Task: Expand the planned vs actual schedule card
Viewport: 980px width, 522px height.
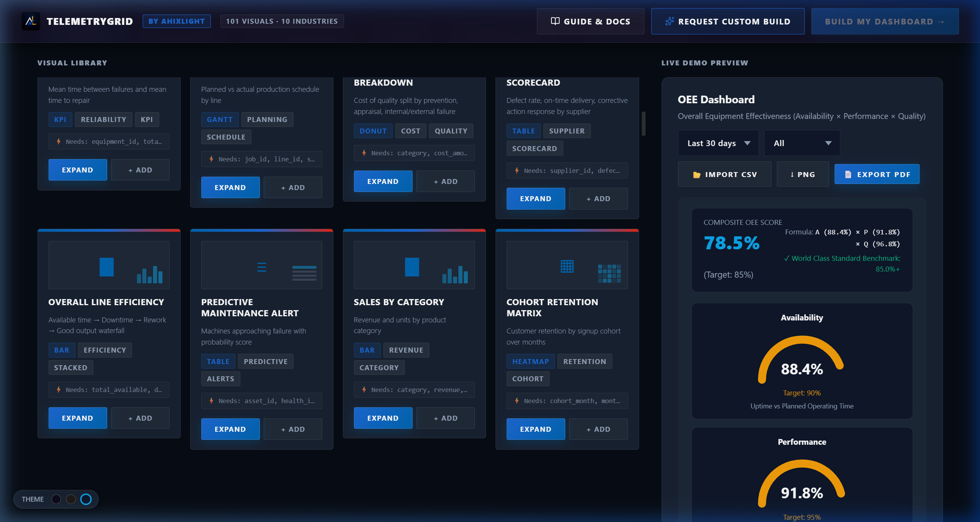Action: 230,187
